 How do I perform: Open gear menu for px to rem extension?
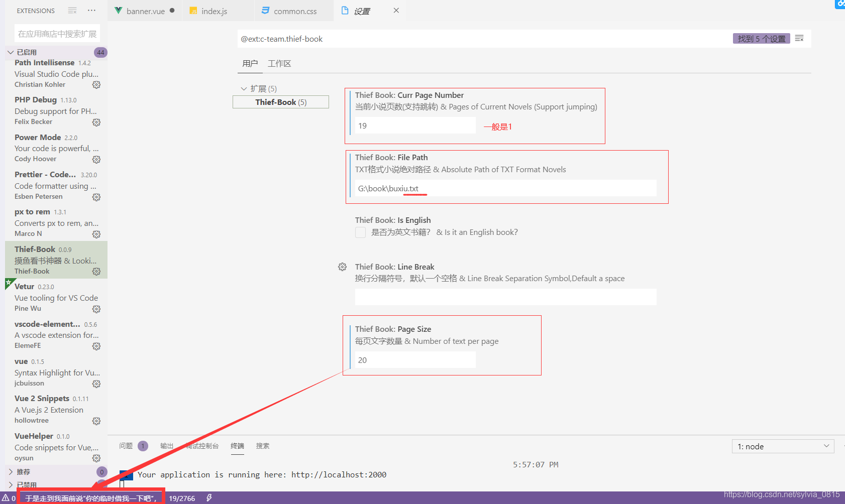(96, 234)
